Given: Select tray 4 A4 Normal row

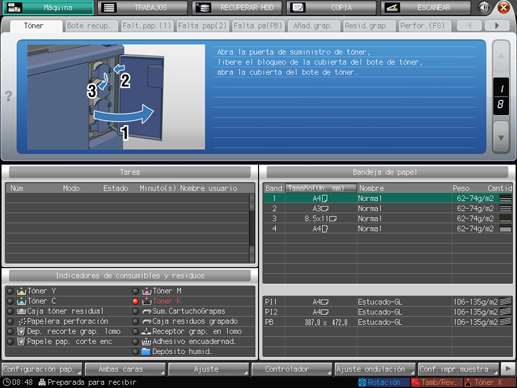Looking at the screenshot, I should tap(388, 228).
